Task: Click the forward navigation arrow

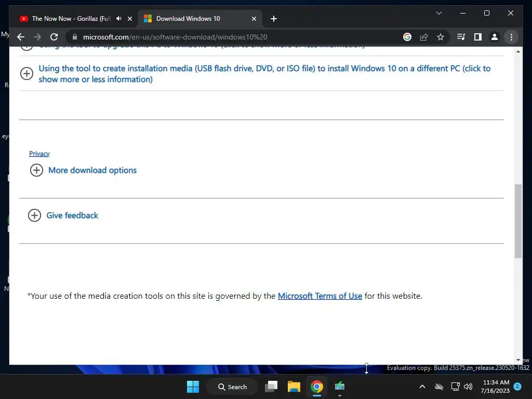Action: click(x=37, y=37)
